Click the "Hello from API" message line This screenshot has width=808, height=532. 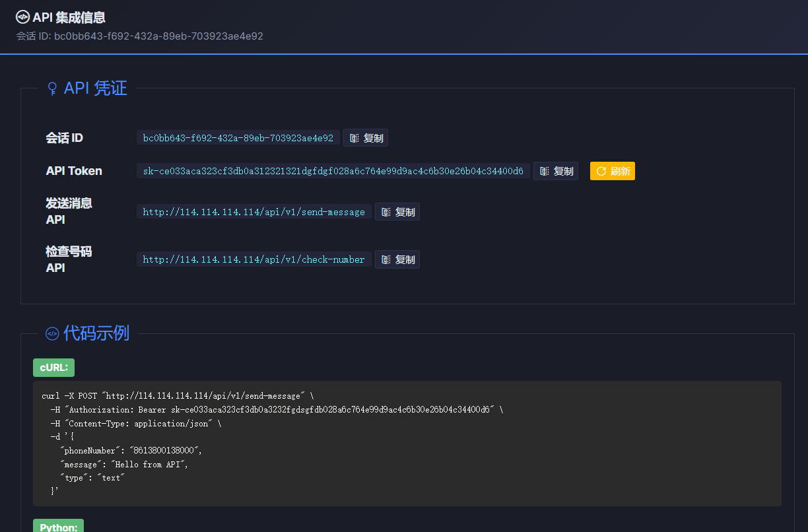[x=124, y=465]
